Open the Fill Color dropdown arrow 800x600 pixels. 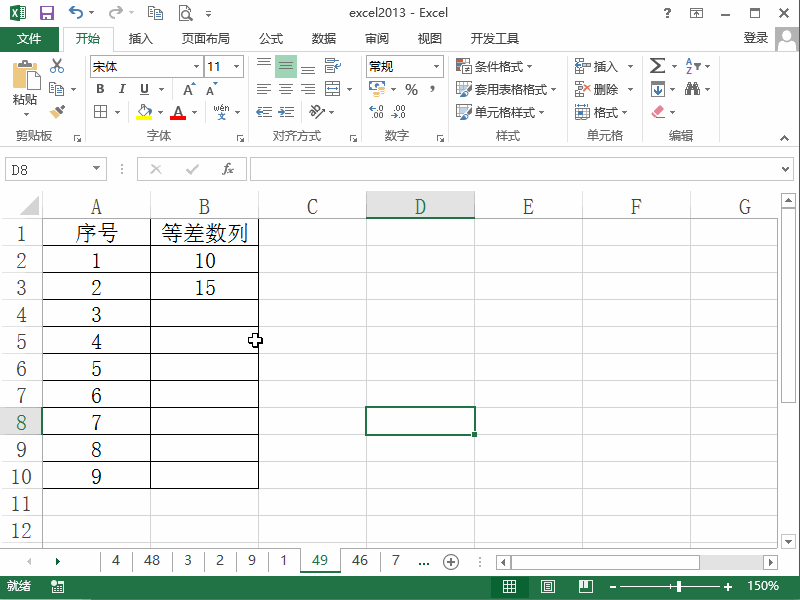point(158,111)
